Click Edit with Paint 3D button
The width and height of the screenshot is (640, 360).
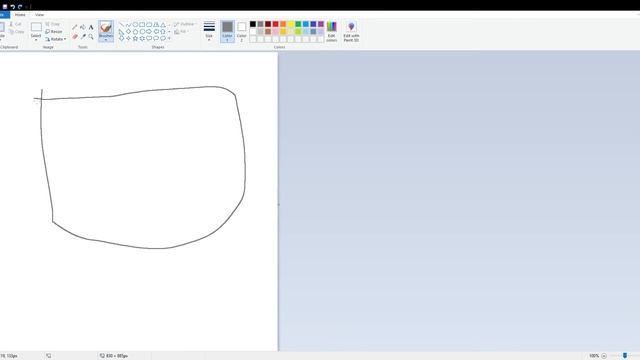tap(351, 31)
